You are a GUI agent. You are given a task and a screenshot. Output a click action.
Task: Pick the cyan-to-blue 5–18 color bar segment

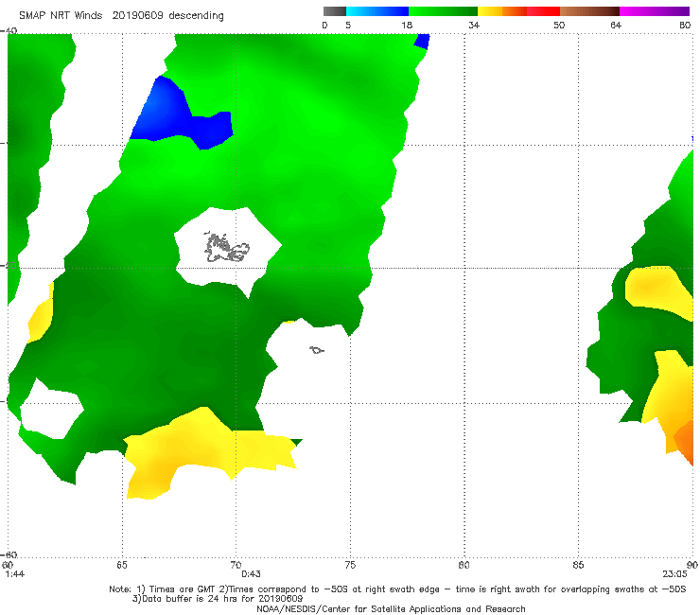pyautogui.click(x=377, y=11)
